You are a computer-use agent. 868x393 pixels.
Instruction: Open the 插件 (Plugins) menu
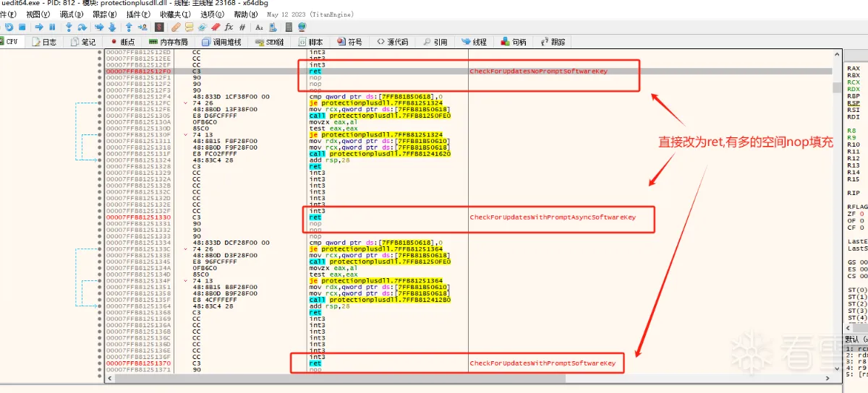[x=138, y=14]
